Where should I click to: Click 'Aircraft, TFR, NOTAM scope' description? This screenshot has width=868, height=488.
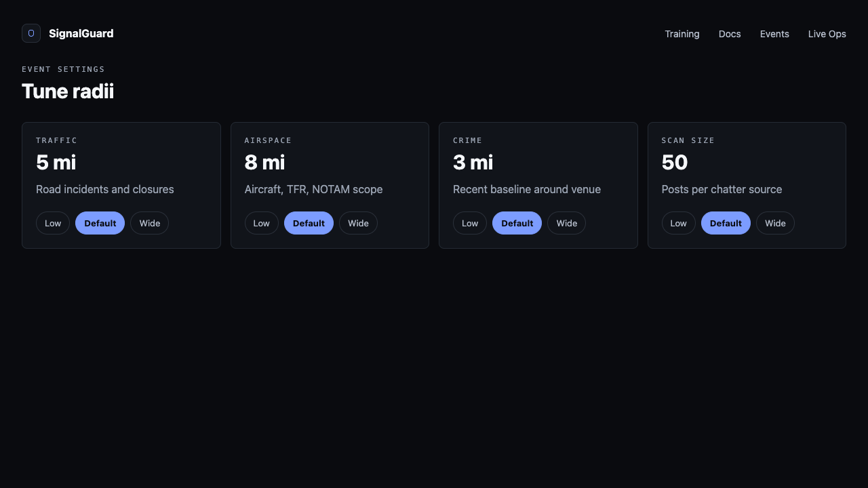(x=313, y=189)
